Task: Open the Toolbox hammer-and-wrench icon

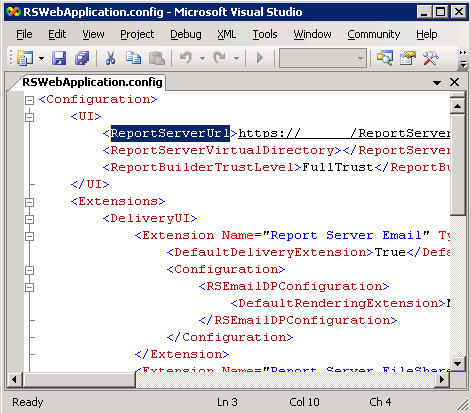Action: click(x=431, y=58)
